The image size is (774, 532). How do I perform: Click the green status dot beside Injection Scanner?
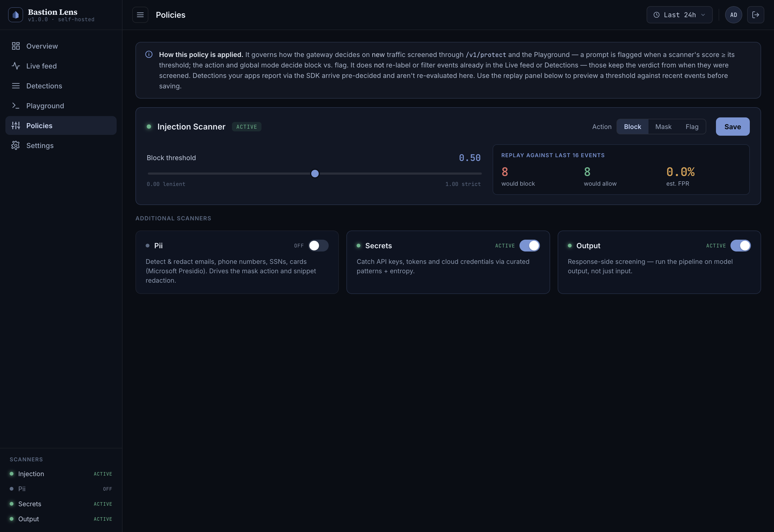pos(149,126)
